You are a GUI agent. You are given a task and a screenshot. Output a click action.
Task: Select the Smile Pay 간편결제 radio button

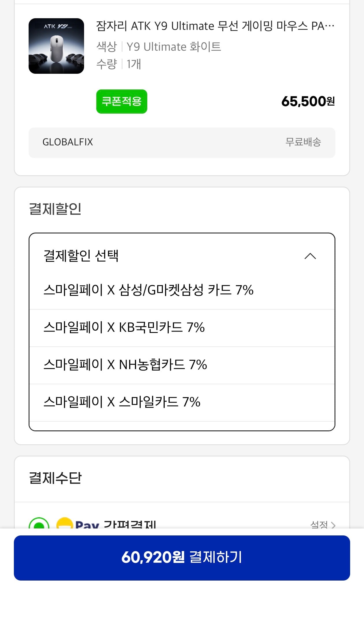(x=39, y=524)
